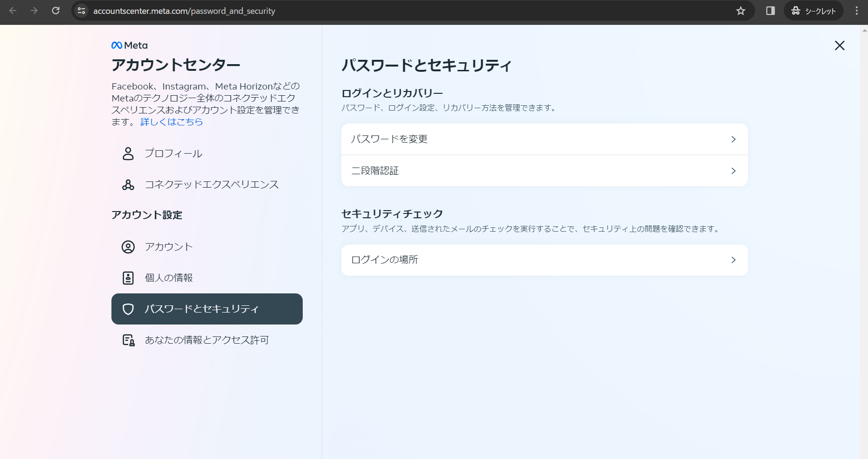Expand パスワードを変更 chevron arrow
This screenshot has width=868, height=459.
(733, 139)
